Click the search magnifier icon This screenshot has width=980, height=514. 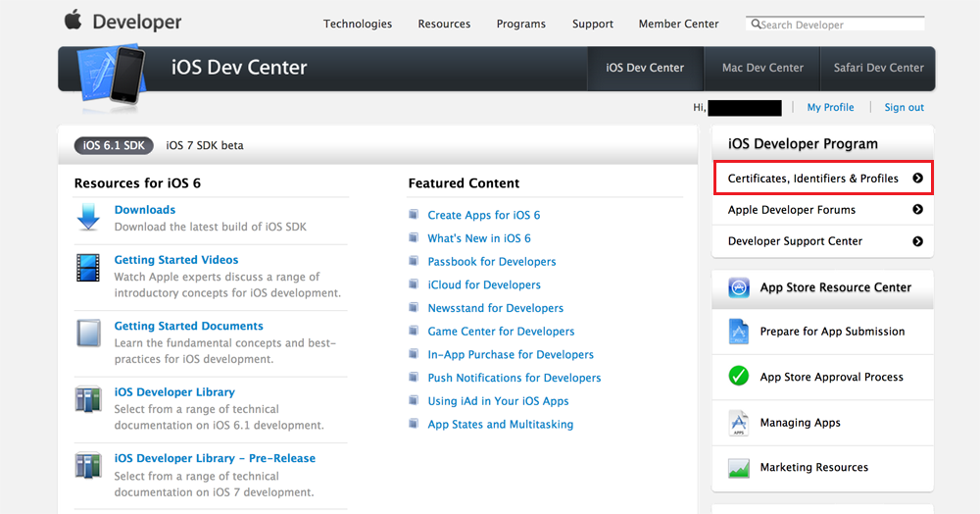click(757, 24)
